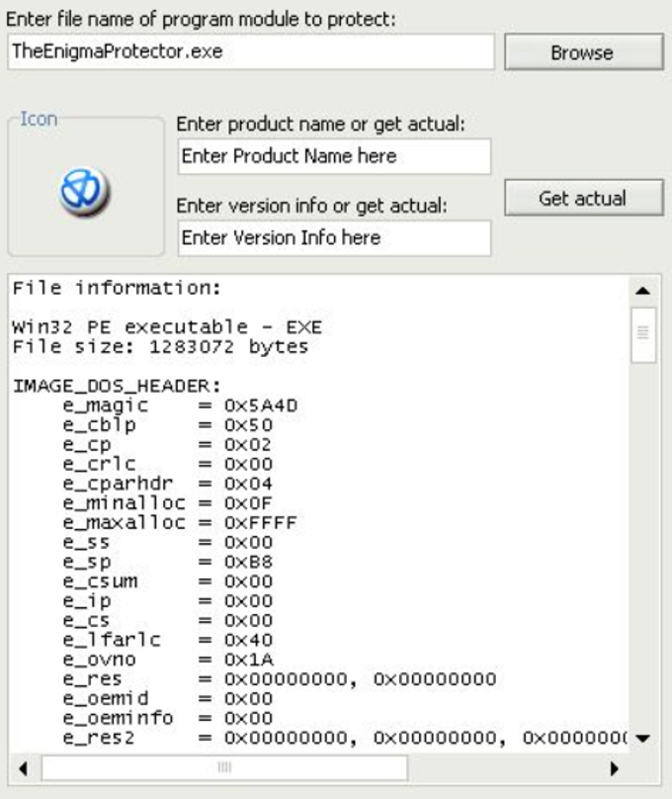Click the e_magic = 0x5A4D line
Screen dimensions: 672x799
pyautogui.click(x=180, y=405)
